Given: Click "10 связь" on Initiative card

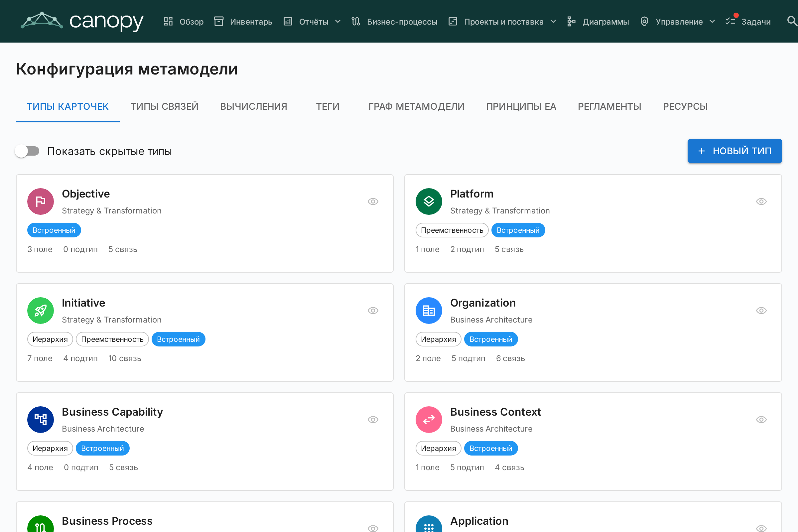Looking at the screenshot, I should click(x=125, y=358).
